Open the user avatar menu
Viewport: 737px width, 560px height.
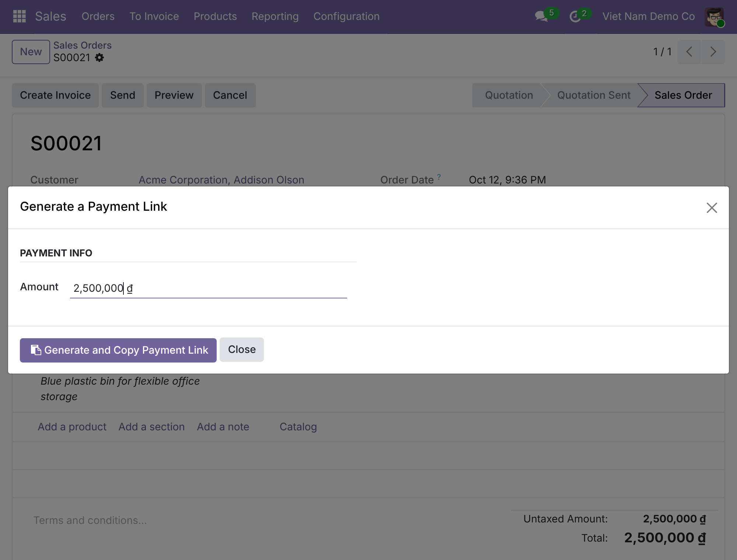[x=714, y=17]
